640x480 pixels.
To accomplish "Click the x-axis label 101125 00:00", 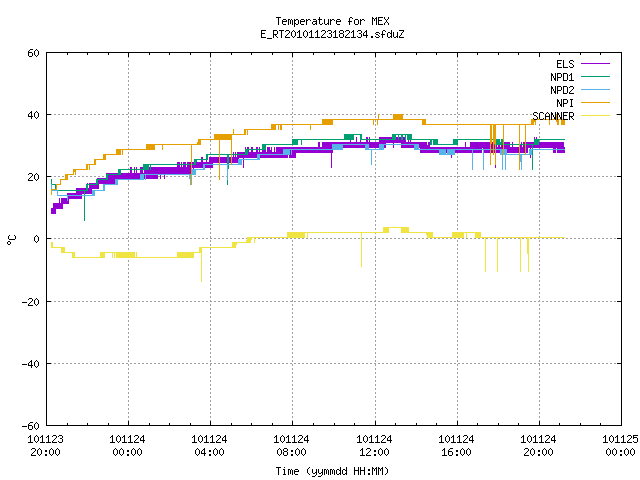I will [620, 446].
